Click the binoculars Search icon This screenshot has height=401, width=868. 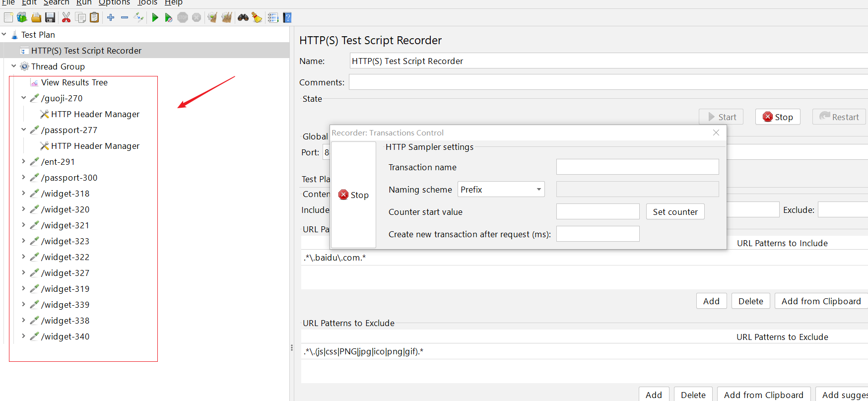(243, 18)
